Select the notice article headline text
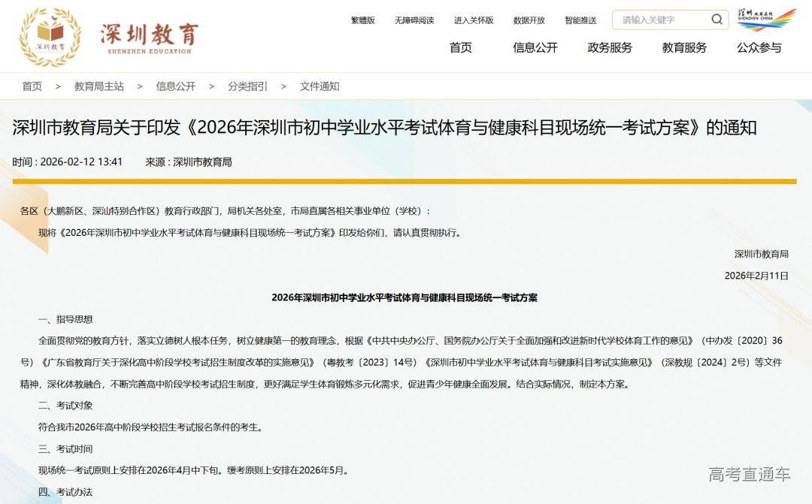Viewport: 812px width, 504px height. pos(406,127)
